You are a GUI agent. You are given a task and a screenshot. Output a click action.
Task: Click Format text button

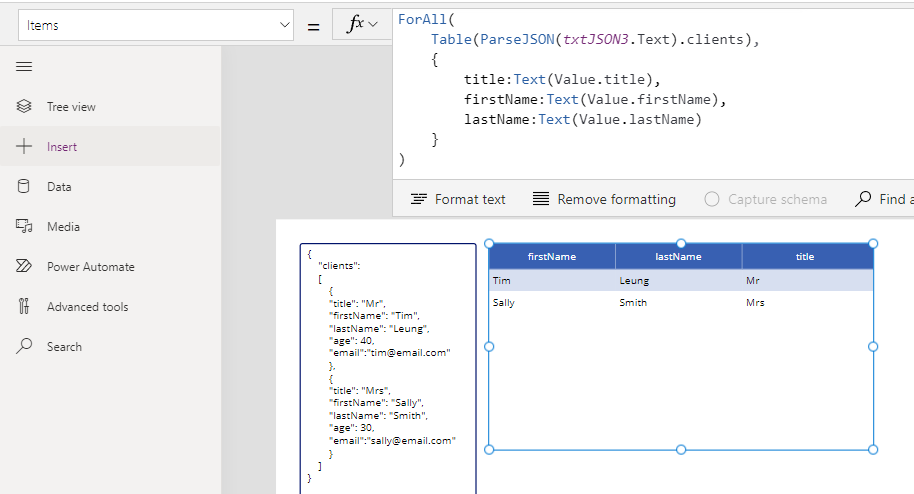(458, 199)
